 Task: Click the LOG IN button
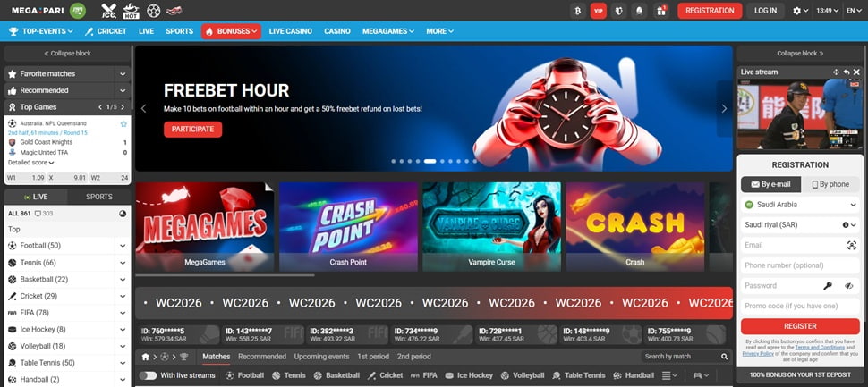[765, 11]
